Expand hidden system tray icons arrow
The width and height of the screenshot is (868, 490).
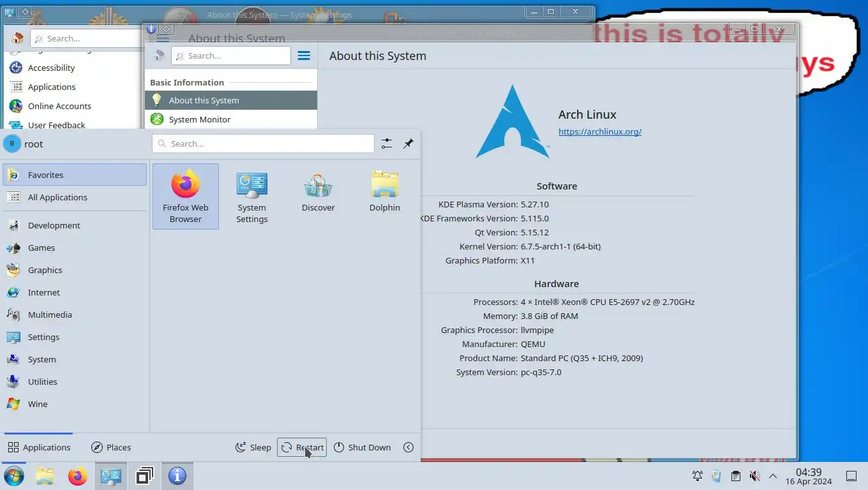pyautogui.click(x=773, y=476)
